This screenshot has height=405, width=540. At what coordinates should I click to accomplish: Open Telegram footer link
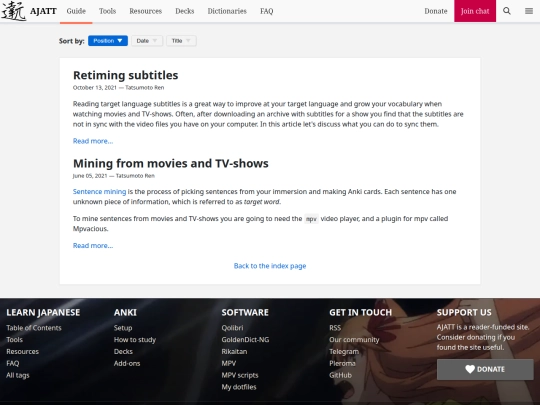click(344, 352)
